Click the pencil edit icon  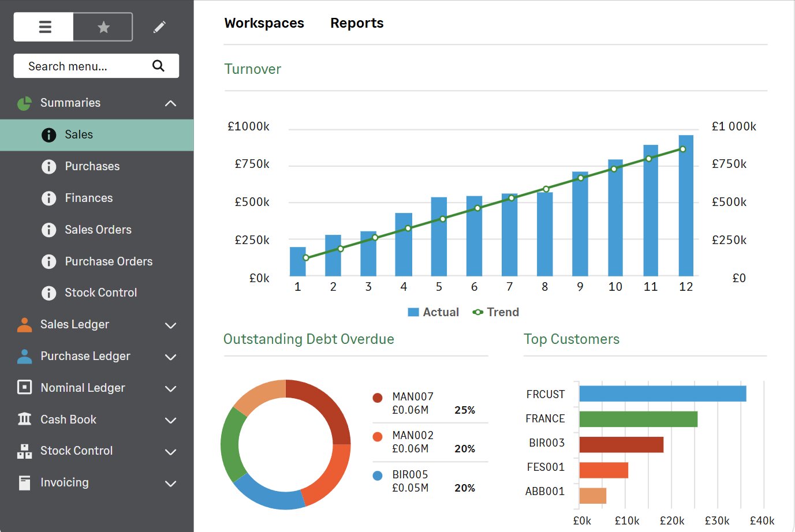click(x=160, y=27)
